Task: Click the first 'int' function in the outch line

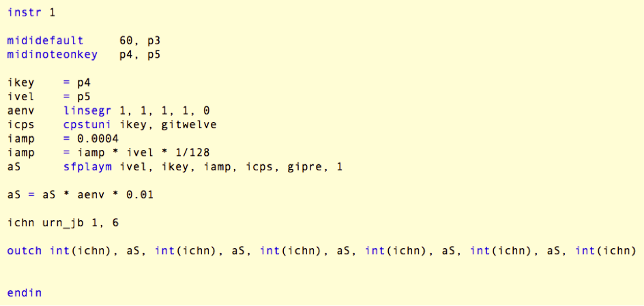Action: (x=59, y=251)
